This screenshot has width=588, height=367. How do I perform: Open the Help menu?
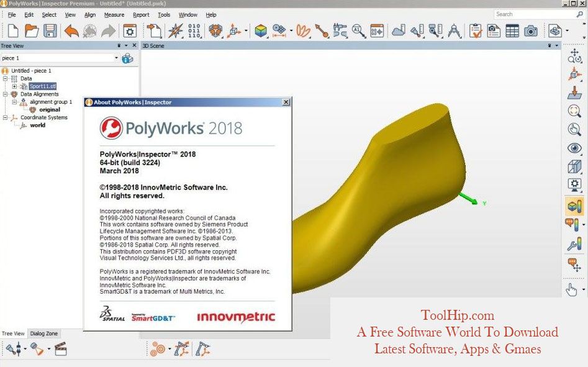pos(210,15)
